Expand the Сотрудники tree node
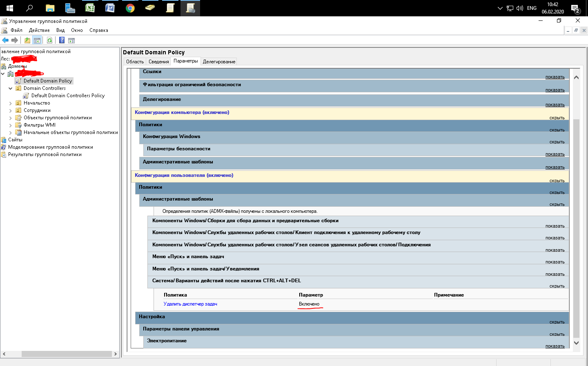588x366 pixels. [x=11, y=110]
